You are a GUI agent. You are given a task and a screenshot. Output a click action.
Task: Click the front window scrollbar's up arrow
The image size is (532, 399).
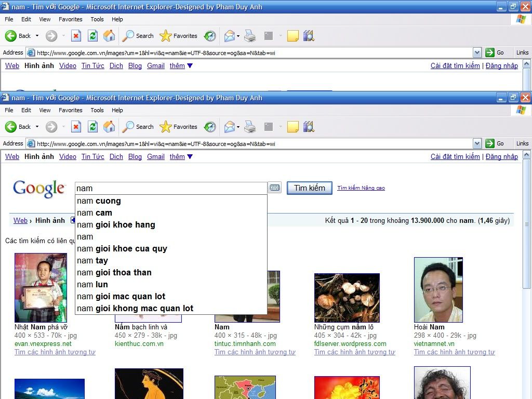click(x=527, y=155)
